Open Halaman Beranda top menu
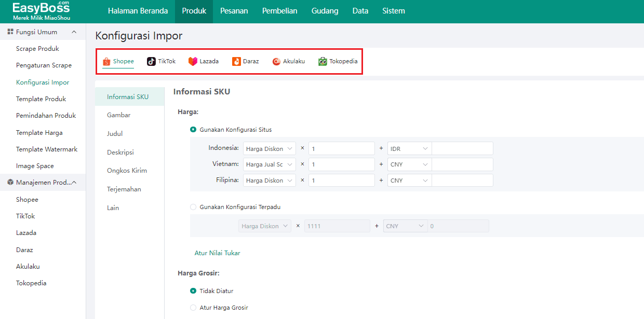This screenshot has height=319, width=644. point(138,11)
